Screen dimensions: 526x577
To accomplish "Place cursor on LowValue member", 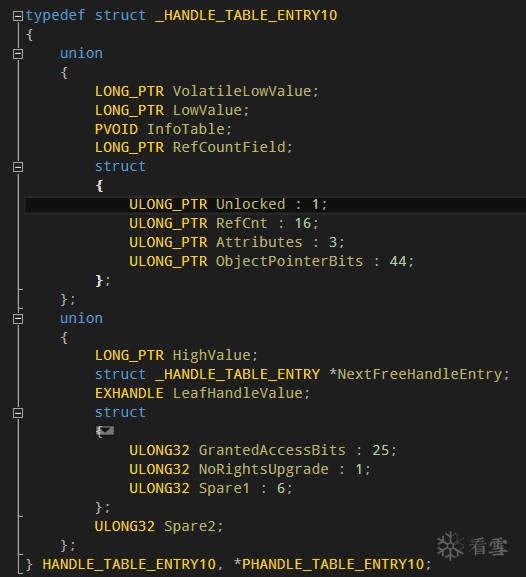I will click(207, 110).
